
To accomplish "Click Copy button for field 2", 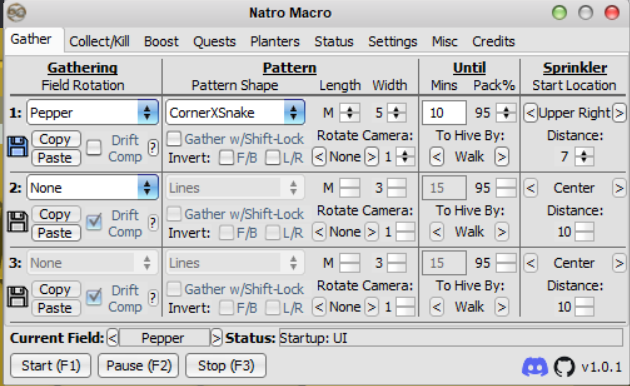I will click(56, 214).
